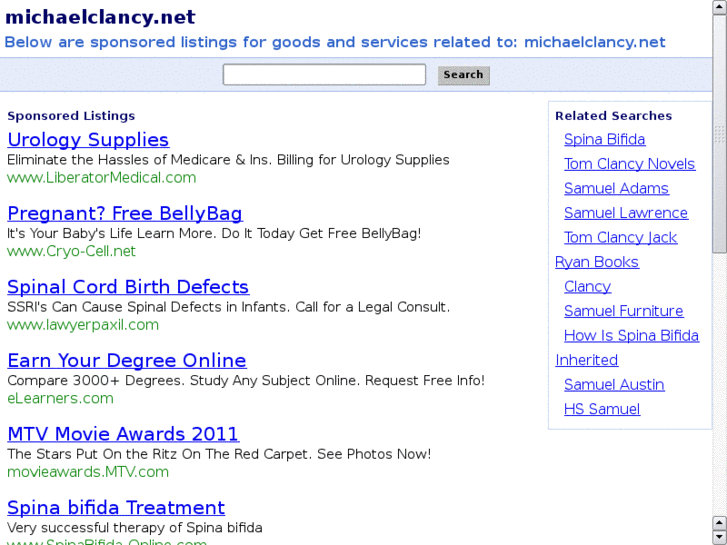Open the Earn Your Degree Online link
The image size is (727, 545).
pos(127,360)
